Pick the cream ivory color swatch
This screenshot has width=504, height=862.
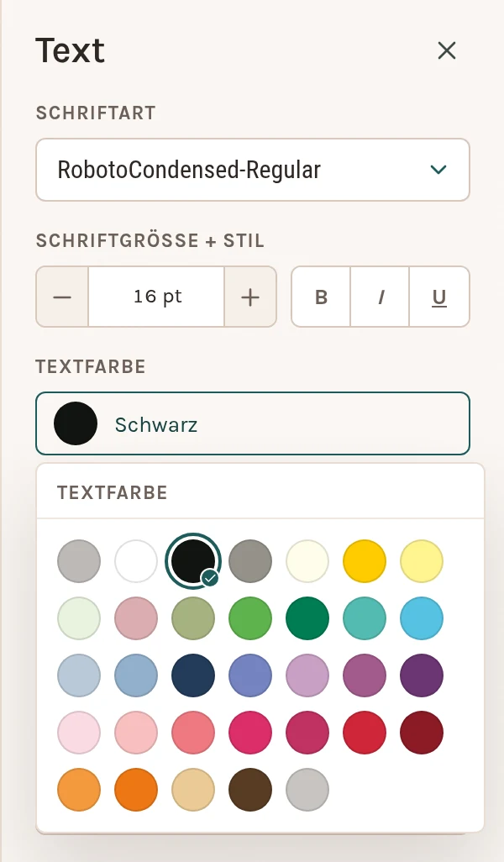pyautogui.click(x=307, y=560)
